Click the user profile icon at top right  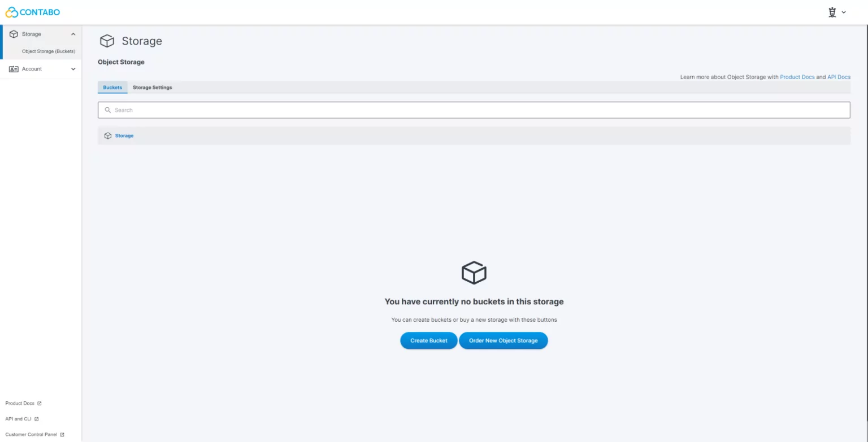tap(832, 12)
